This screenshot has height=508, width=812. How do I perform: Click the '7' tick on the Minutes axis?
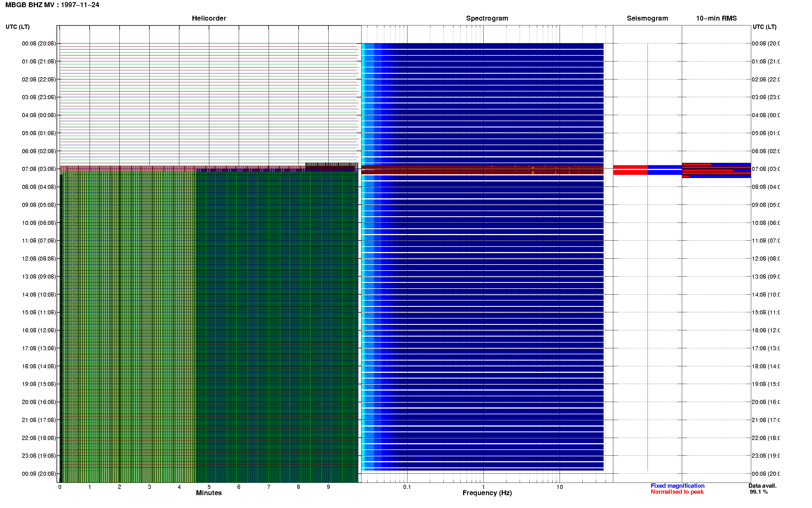(x=269, y=487)
